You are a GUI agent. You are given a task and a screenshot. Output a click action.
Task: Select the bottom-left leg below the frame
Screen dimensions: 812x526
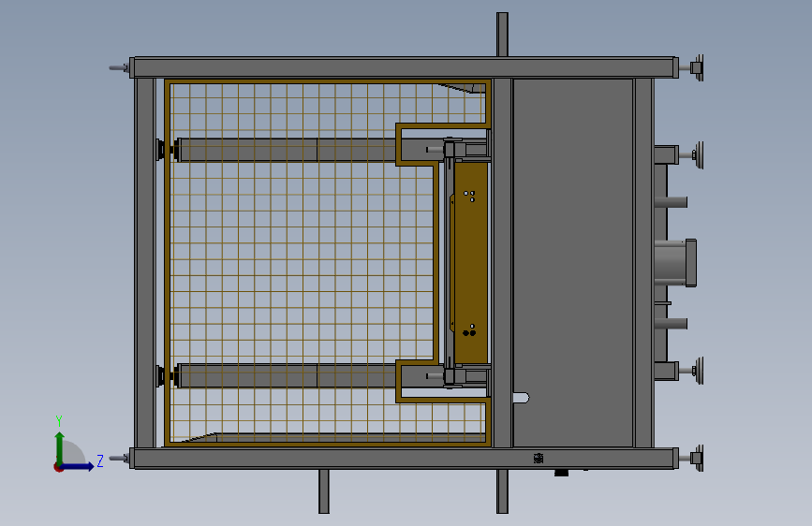(x=324, y=491)
